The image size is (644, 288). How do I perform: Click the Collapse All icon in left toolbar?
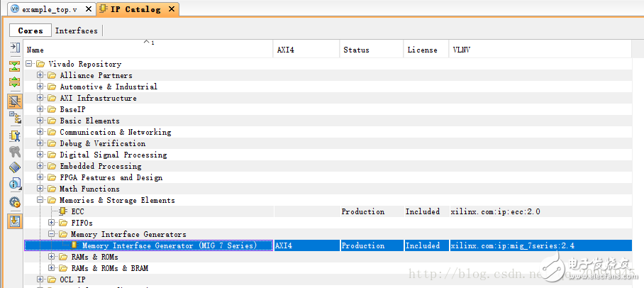click(14, 66)
